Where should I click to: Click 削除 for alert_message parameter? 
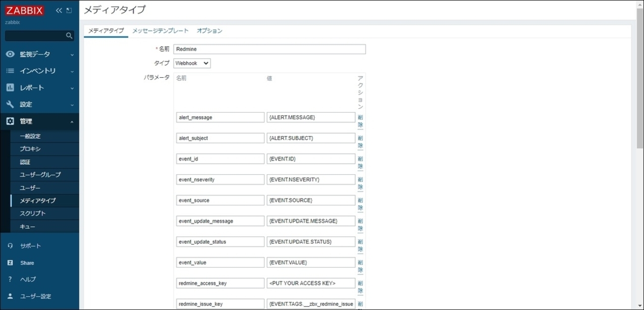tap(360, 121)
